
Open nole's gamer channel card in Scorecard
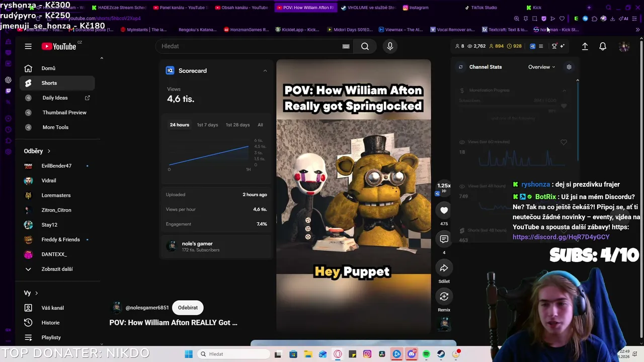(x=216, y=246)
